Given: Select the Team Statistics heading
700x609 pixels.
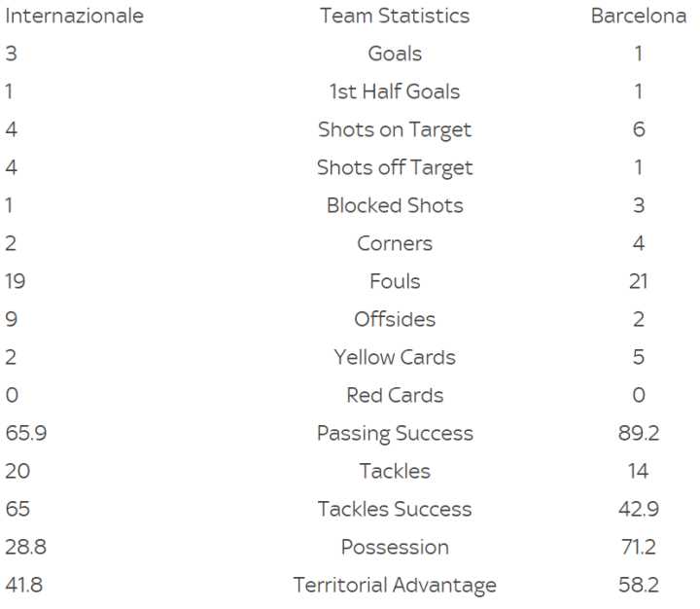Looking at the screenshot, I should (x=395, y=17).
